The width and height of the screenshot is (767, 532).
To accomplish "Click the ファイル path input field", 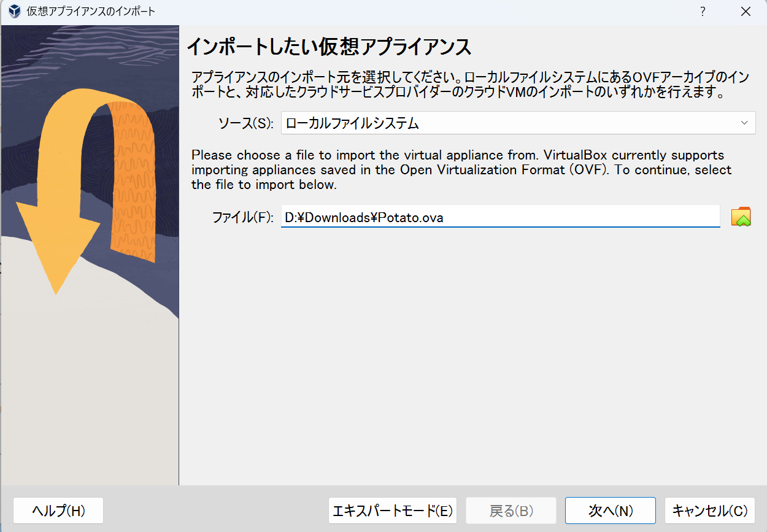I will point(501,217).
